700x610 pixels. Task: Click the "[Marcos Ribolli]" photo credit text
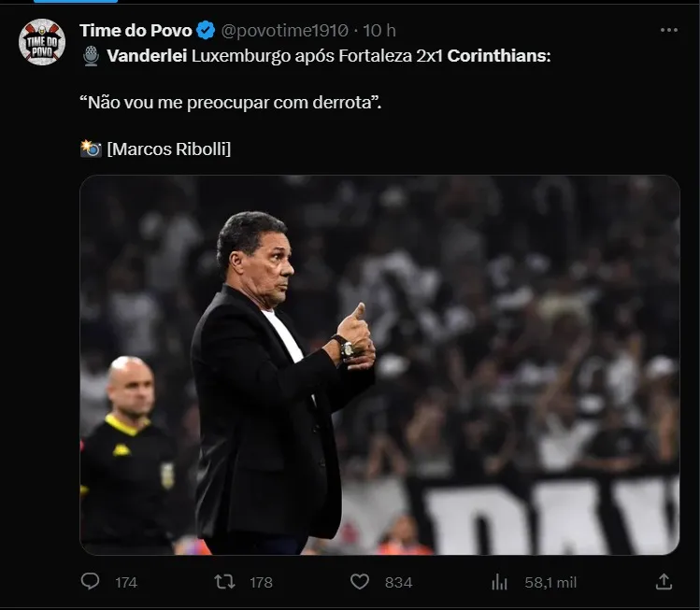(169, 149)
